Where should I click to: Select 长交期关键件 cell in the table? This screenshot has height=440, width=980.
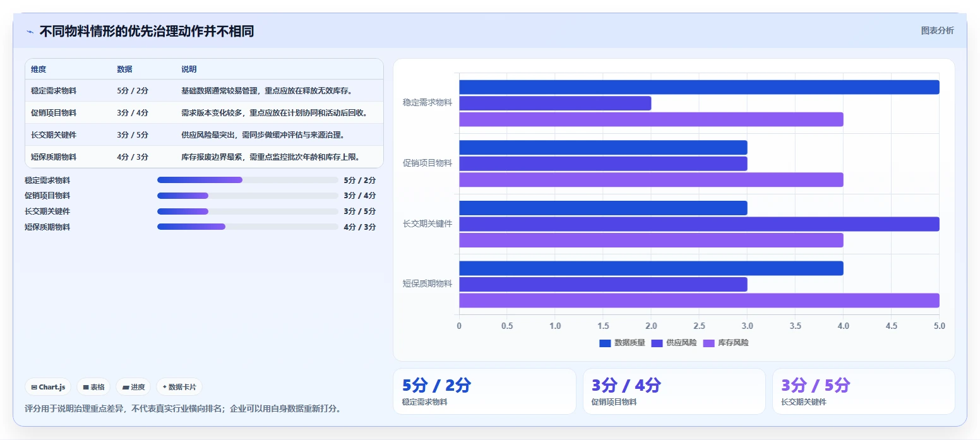coord(54,135)
